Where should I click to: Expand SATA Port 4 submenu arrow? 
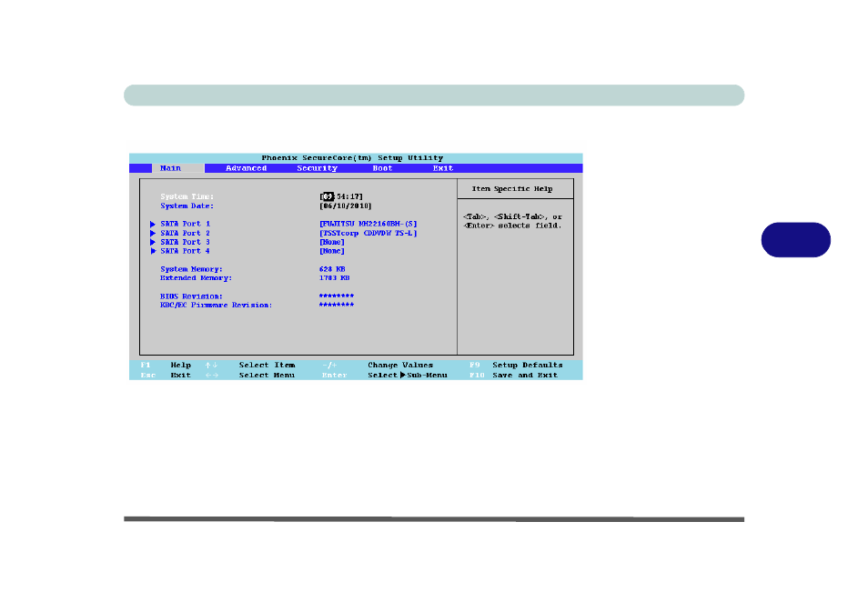(x=153, y=251)
